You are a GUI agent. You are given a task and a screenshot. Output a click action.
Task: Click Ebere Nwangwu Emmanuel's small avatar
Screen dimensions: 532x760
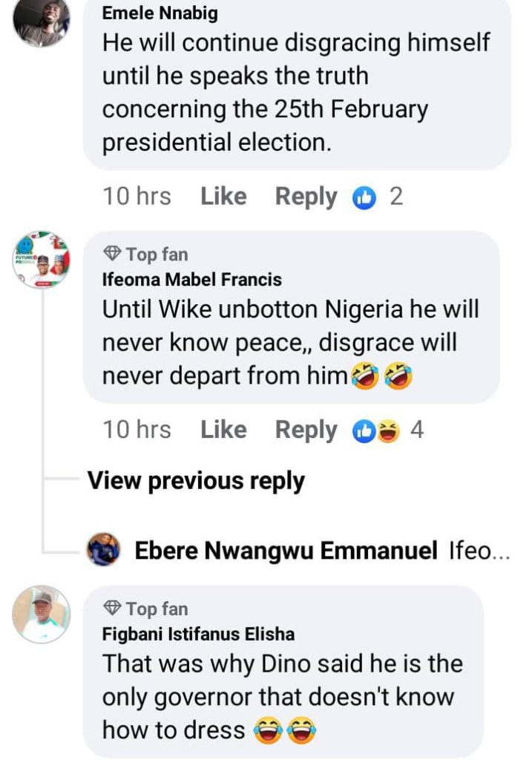click(103, 550)
